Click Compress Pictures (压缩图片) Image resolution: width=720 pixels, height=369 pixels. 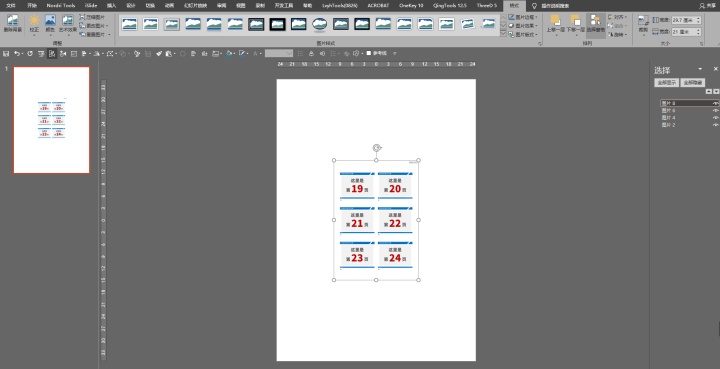pos(92,17)
